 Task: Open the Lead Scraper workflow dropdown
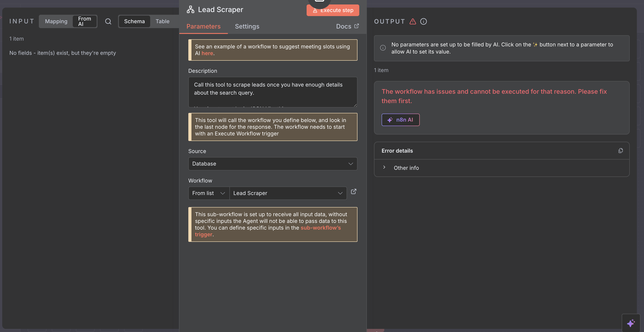tap(287, 193)
